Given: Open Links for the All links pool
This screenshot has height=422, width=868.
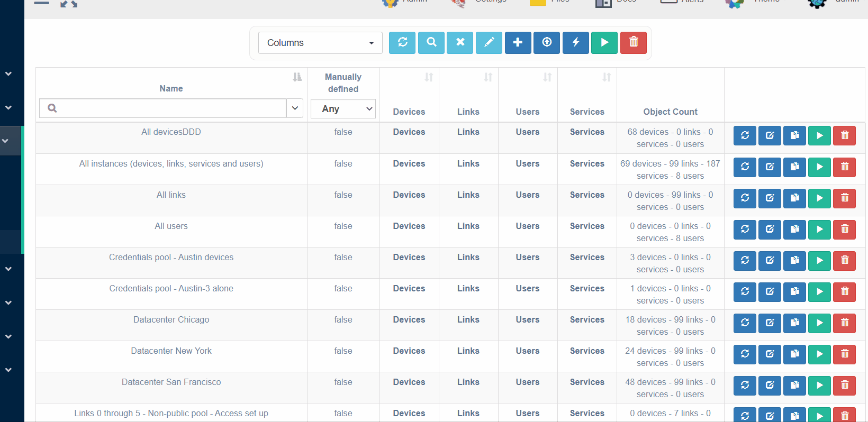Looking at the screenshot, I should point(468,195).
